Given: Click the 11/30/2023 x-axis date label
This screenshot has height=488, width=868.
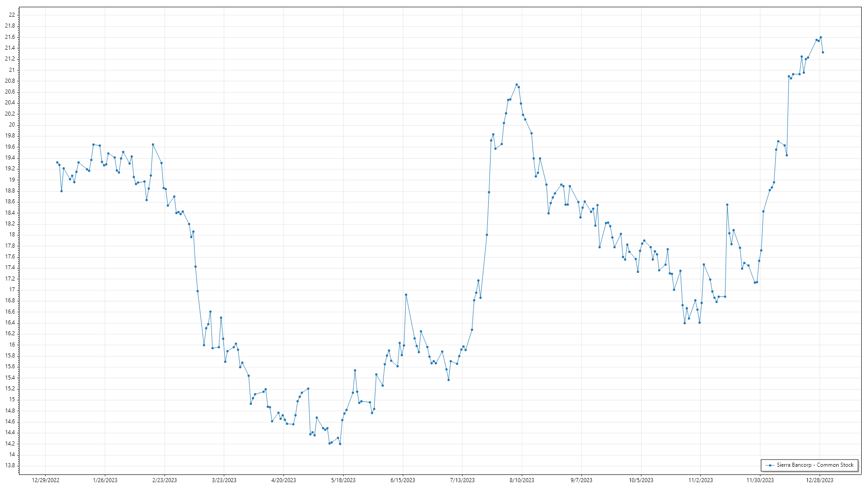Looking at the screenshot, I should (760, 480).
